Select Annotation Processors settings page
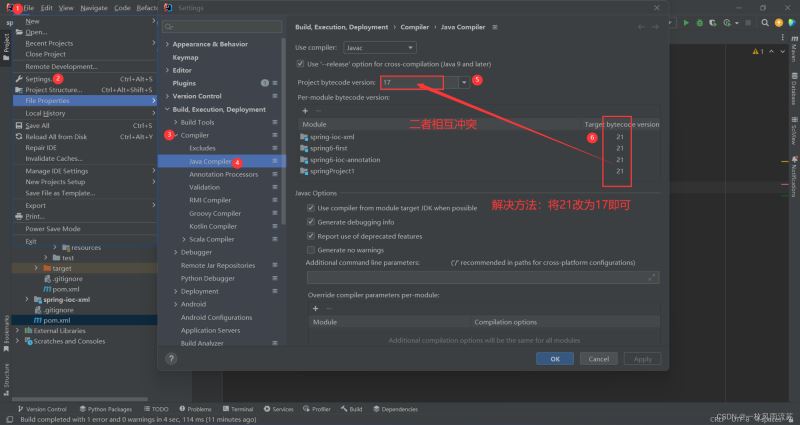The width and height of the screenshot is (800, 425). [x=223, y=174]
